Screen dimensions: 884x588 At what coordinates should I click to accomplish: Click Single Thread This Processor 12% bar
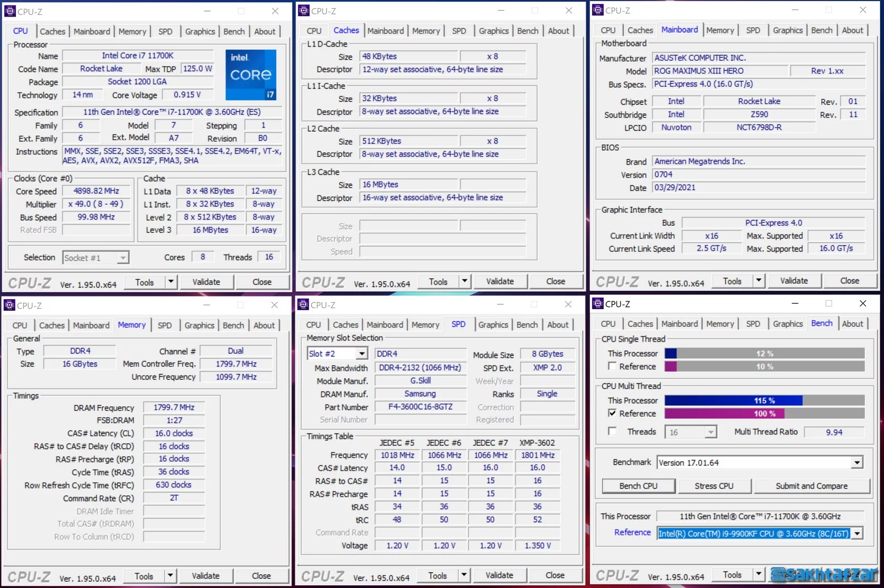(x=765, y=353)
